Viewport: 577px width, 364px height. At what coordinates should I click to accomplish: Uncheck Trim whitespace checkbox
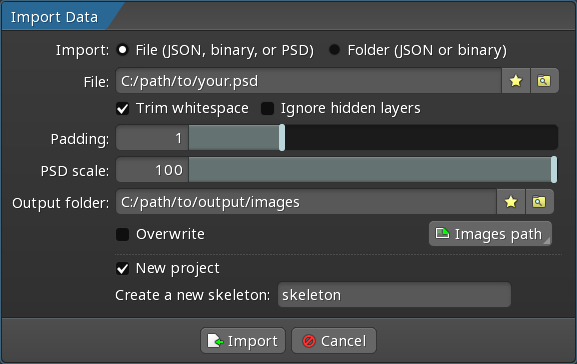pos(123,109)
